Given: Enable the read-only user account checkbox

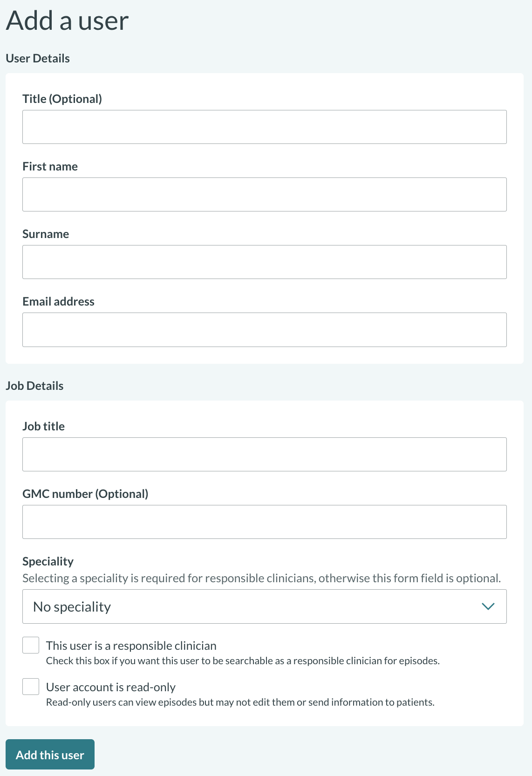Looking at the screenshot, I should pyautogui.click(x=31, y=687).
